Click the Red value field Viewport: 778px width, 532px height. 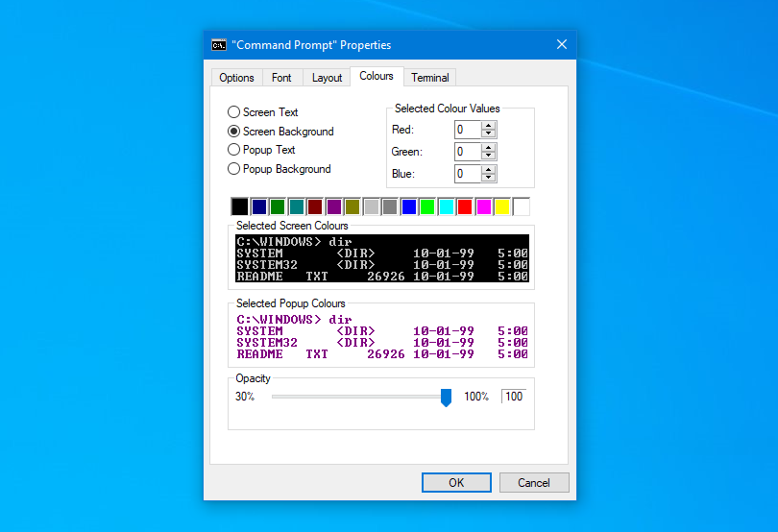tap(468, 130)
